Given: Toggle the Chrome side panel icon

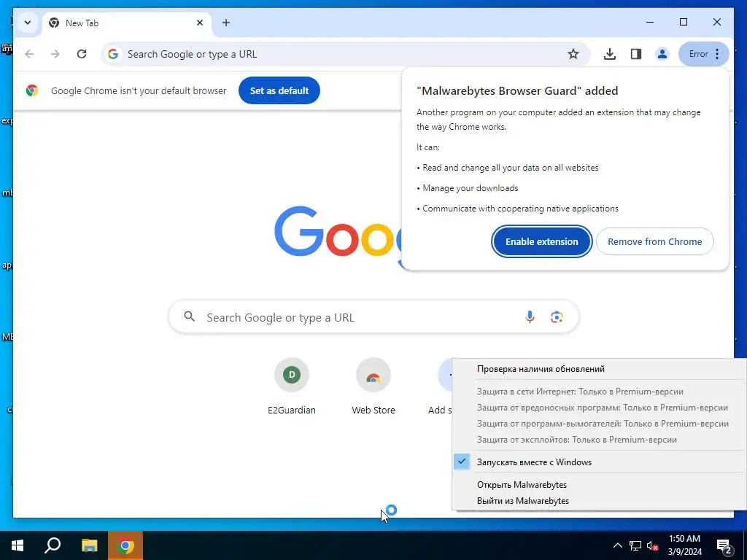Looking at the screenshot, I should [x=636, y=54].
